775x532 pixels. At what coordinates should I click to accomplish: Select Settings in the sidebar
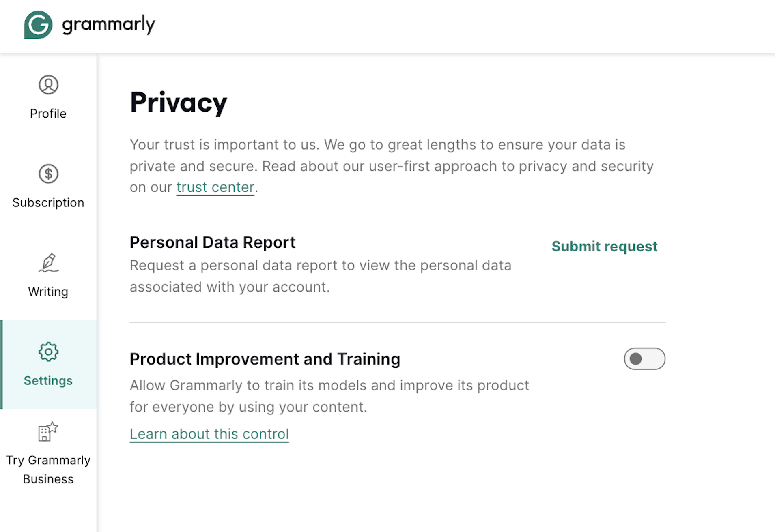[x=48, y=380]
